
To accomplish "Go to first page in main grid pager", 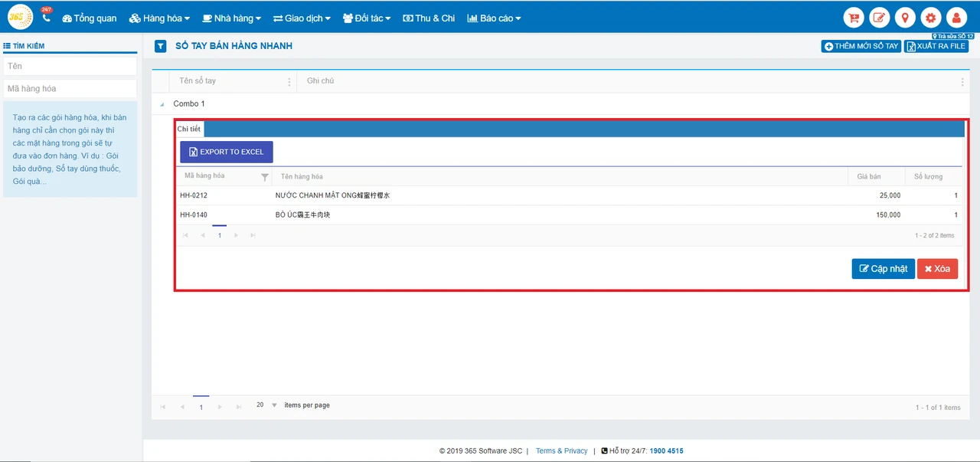I will point(164,407).
